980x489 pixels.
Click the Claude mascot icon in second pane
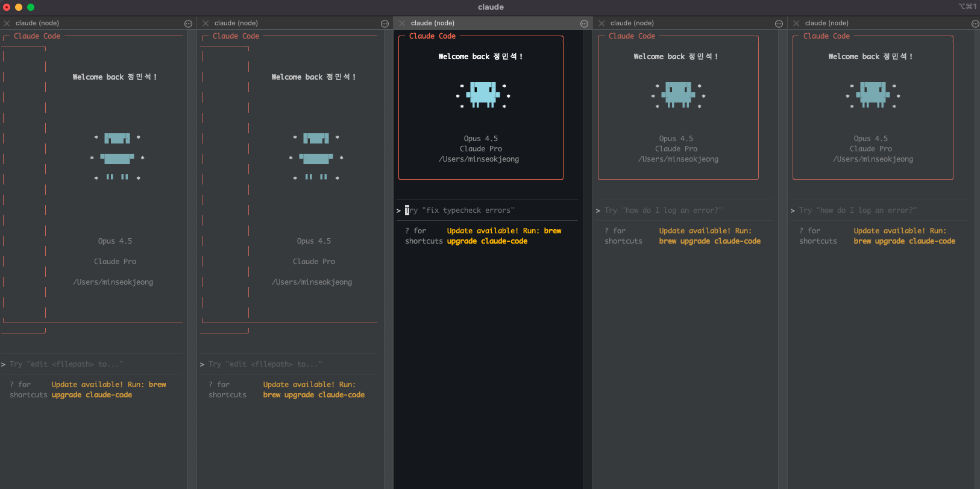316,157
